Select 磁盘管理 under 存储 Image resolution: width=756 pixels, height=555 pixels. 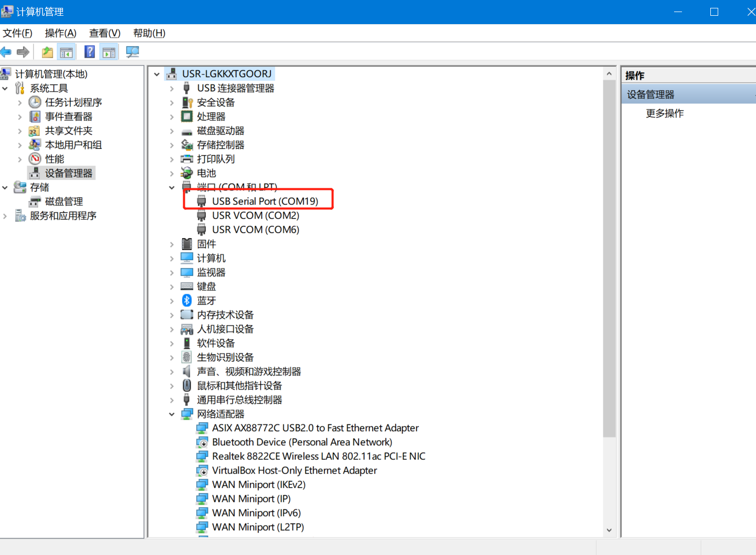pyautogui.click(x=64, y=201)
